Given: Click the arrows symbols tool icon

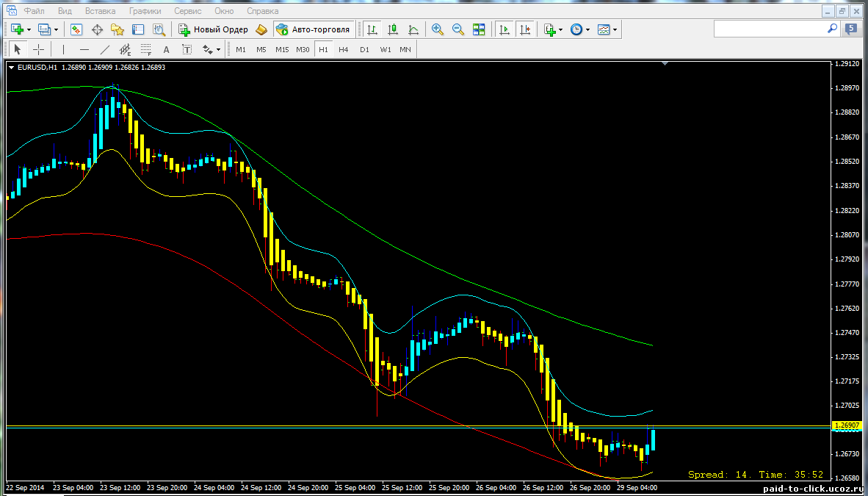Looking at the screenshot, I should pyautogui.click(x=208, y=49).
